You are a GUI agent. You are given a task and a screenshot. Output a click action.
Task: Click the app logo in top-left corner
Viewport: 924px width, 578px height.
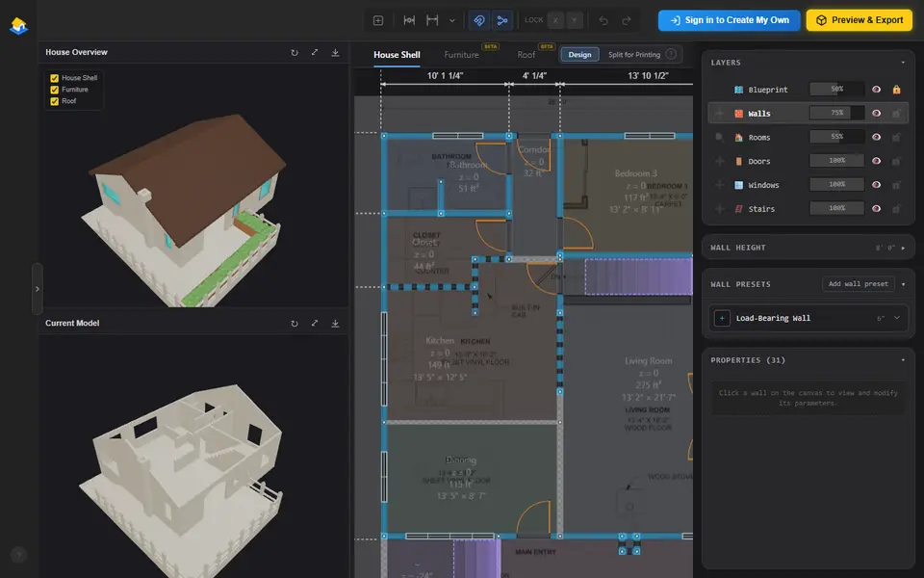[x=19, y=25]
